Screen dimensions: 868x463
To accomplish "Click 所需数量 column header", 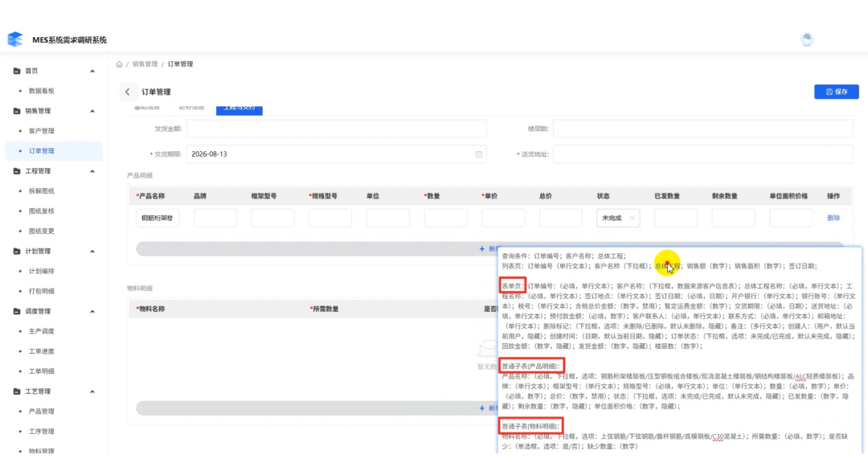I will 325,309.
